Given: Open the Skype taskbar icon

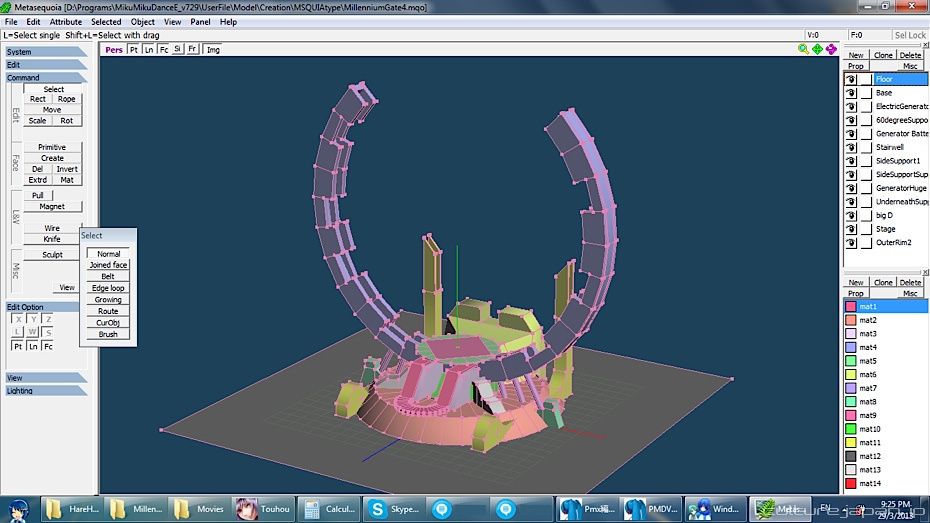Looking at the screenshot, I should tap(392, 508).
